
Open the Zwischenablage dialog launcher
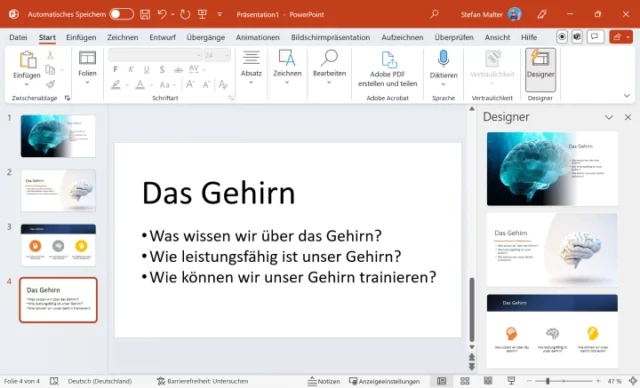click(67, 98)
